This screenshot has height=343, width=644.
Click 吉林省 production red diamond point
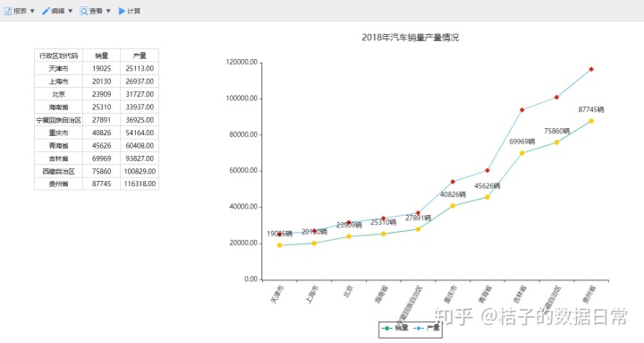point(522,110)
